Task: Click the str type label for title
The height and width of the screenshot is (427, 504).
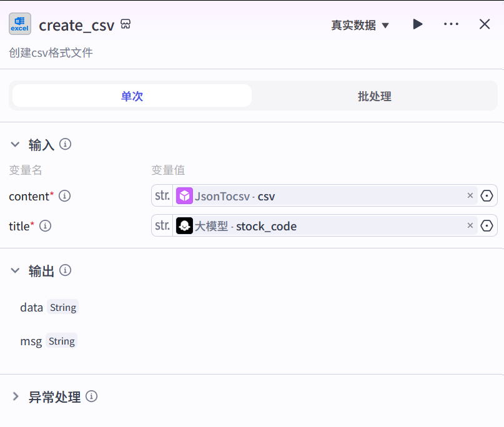Action: 162,225
